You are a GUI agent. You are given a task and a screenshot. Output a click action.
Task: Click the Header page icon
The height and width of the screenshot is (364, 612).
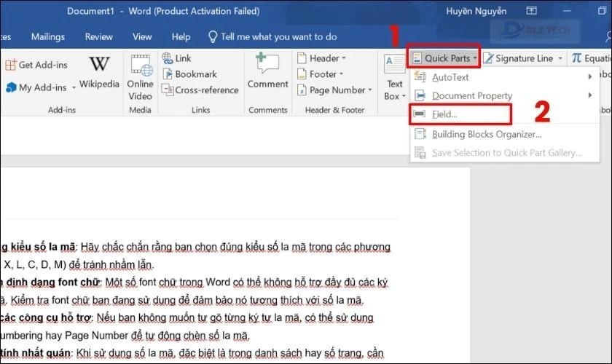pos(302,58)
